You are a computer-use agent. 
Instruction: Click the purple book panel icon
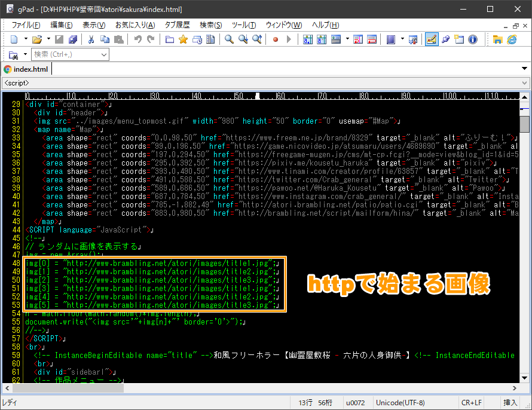tap(391, 39)
